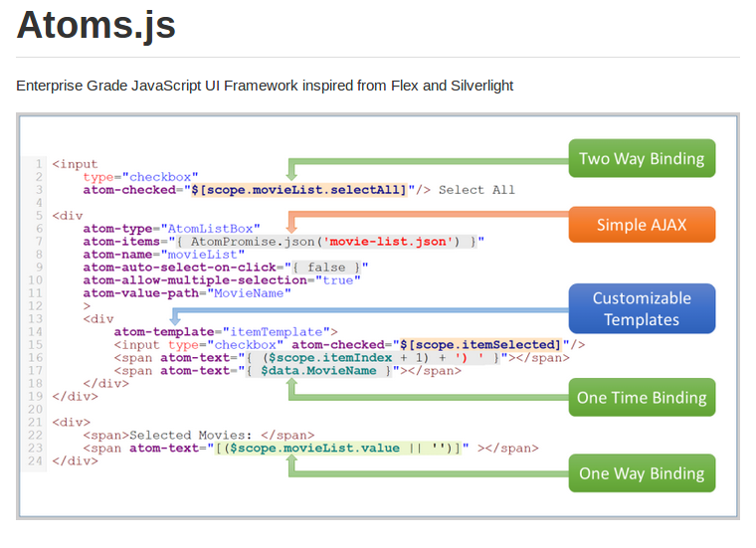Screen dimensions: 756x548
Task: Click the Customizable Templates label
Action: [642, 309]
